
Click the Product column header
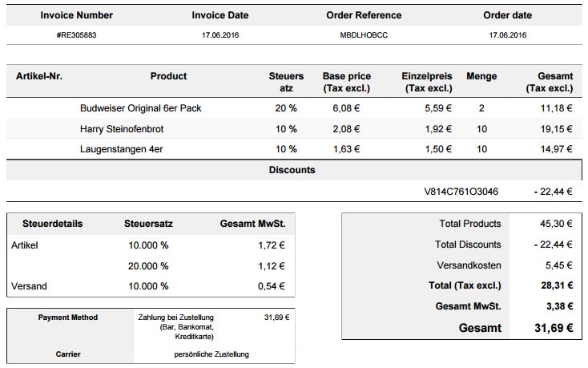point(168,76)
